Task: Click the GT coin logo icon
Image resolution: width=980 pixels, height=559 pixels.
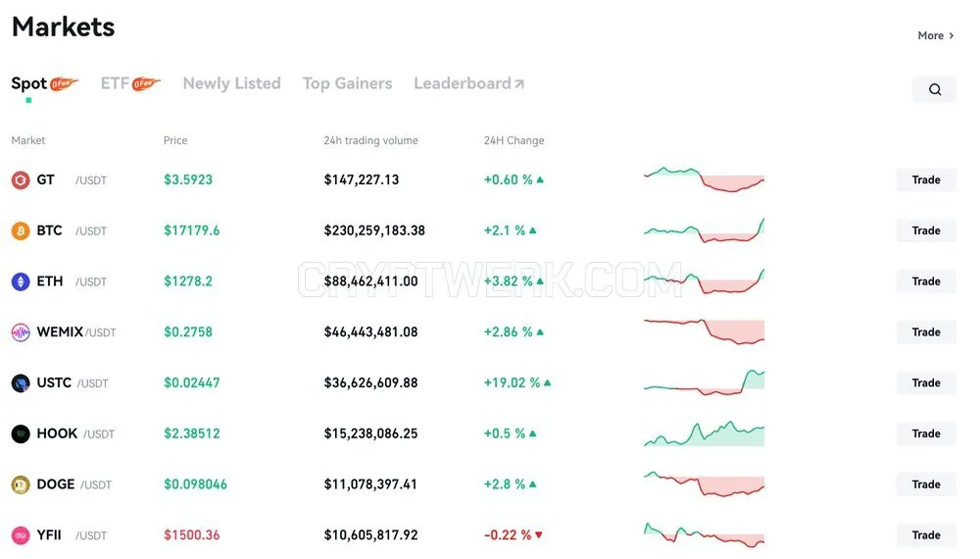Action: coord(21,180)
